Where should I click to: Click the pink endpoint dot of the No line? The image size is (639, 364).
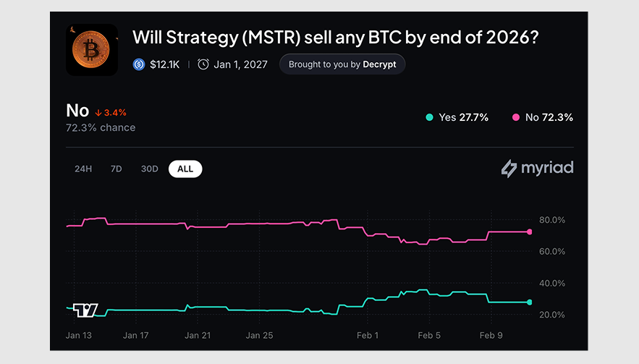pos(530,232)
